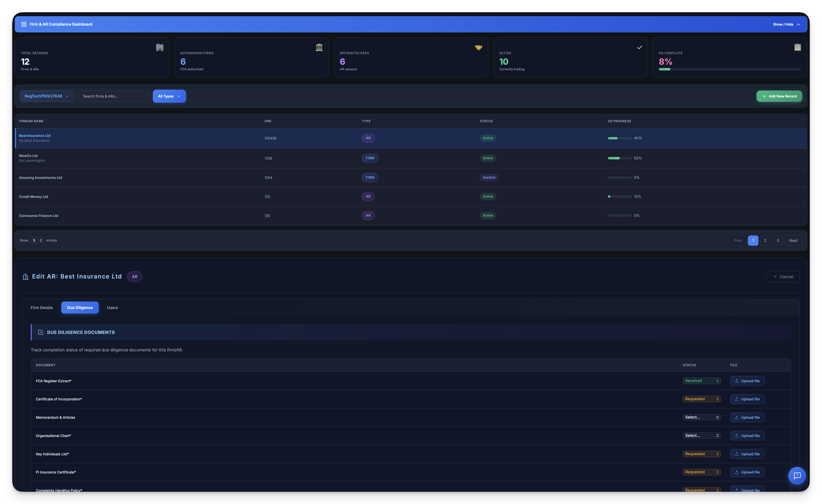The width and height of the screenshot is (822, 504).
Task: Click the building icon beside Edit AR title
Action: point(25,277)
